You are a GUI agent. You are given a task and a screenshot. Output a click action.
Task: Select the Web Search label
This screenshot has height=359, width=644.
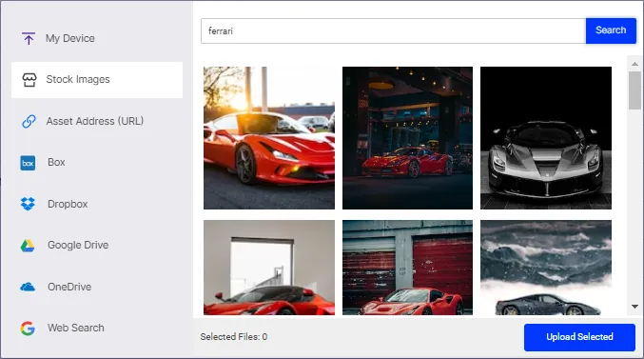click(x=76, y=328)
